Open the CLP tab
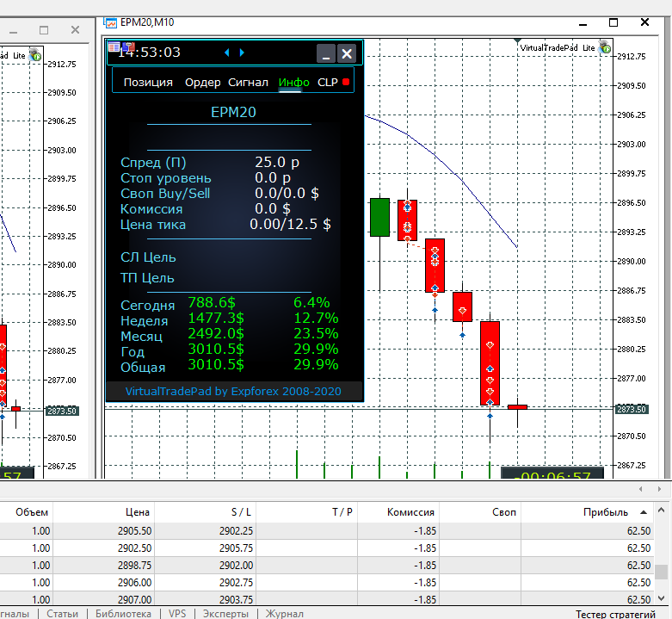Image resolution: width=672 pixels, height=619 pixels. [328, 82]
